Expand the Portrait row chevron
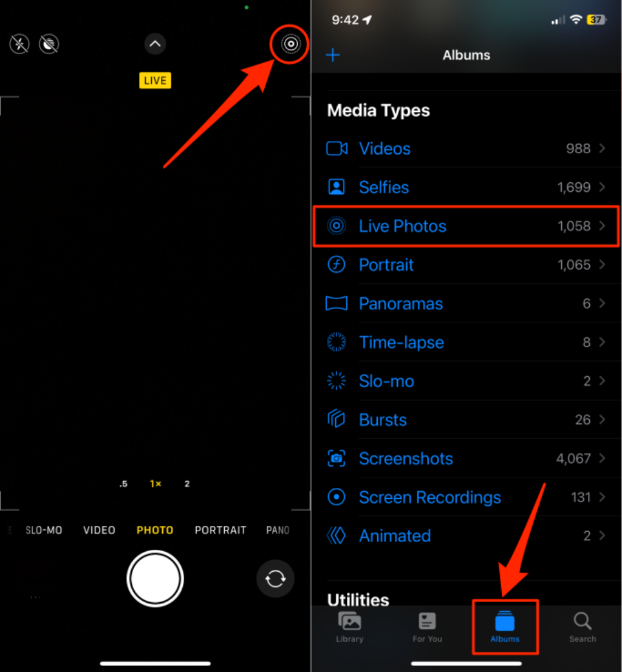This screenshot has width=622, height=672. coord(603,265)
